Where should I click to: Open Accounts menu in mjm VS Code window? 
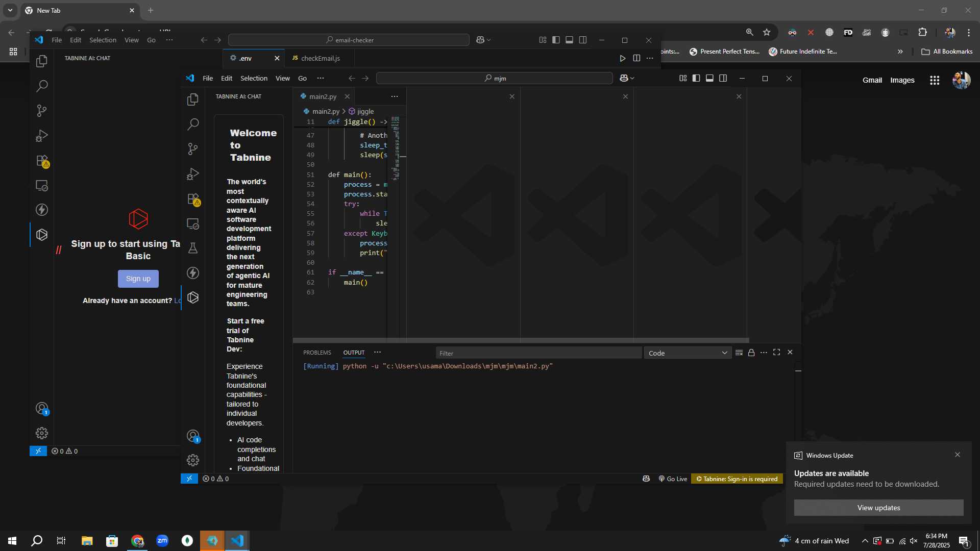(193, 436)
